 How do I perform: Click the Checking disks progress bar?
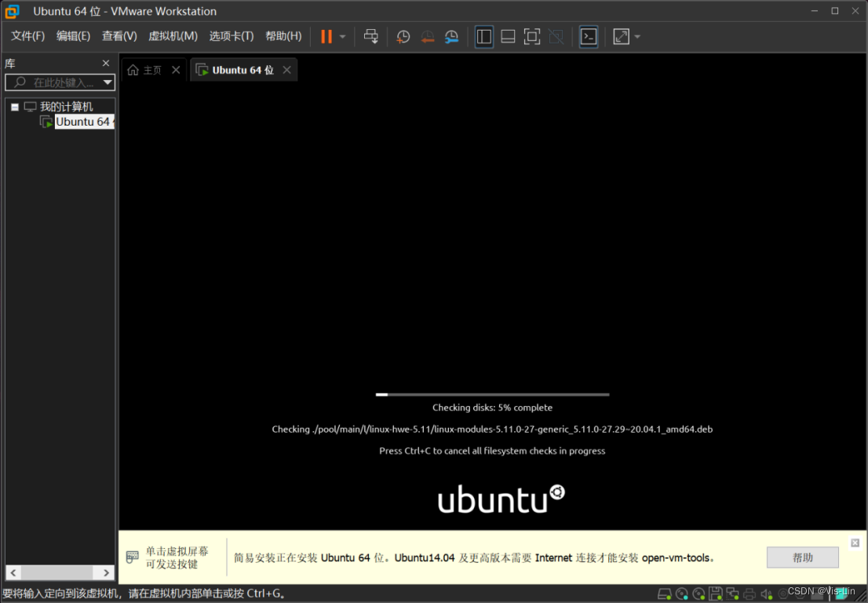(x=492, y=395)
